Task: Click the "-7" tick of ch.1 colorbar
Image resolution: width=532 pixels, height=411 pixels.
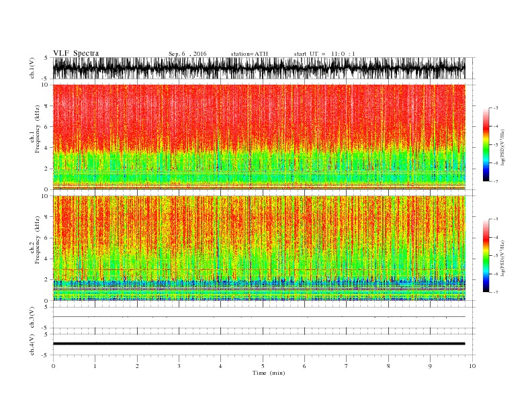Action: tap(496, 181)
